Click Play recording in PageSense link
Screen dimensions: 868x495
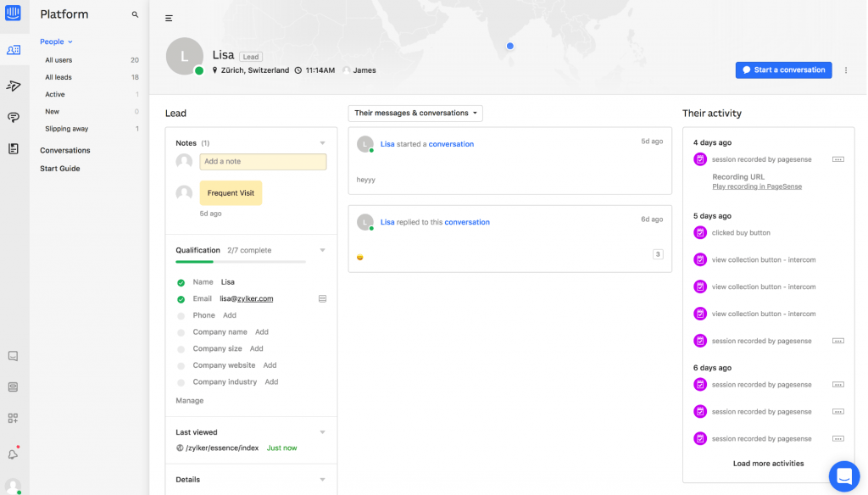point(757,186)
